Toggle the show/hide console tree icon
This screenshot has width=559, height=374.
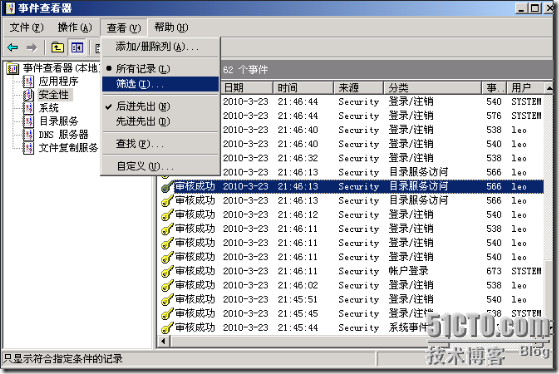tap(77, 47)
